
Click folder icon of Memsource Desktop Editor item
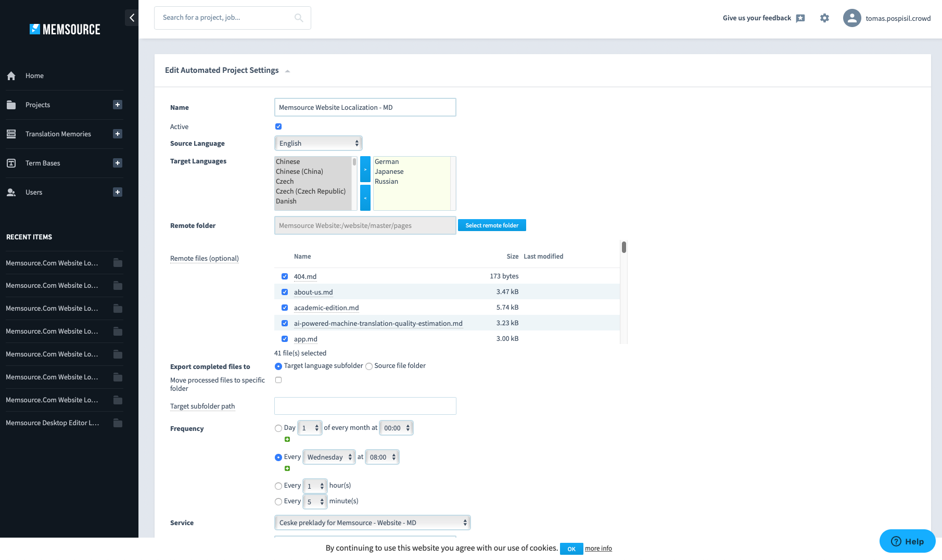tap(118, 423)
